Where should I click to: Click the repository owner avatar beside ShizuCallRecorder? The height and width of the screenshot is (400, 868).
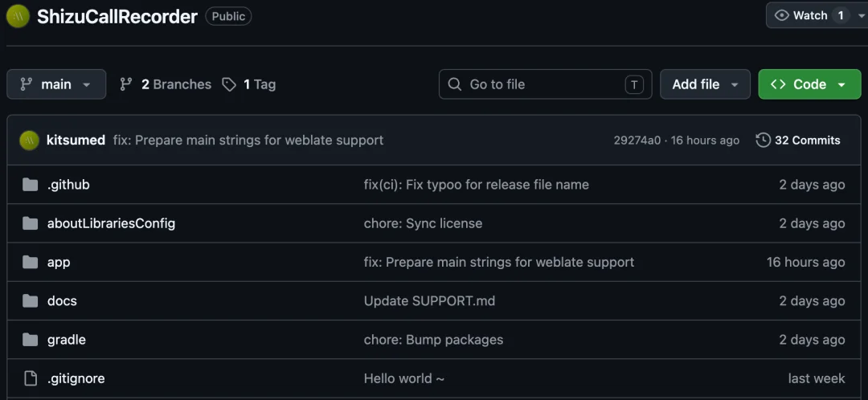[x=18, y=16]
